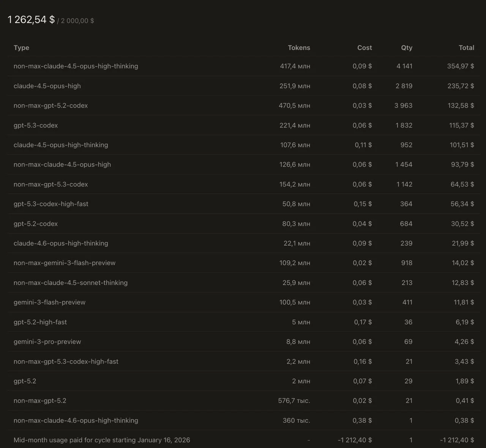
Task: Select the non-max-claude-4.5-opus-high-thinking row label
Action: pos(76,66)
